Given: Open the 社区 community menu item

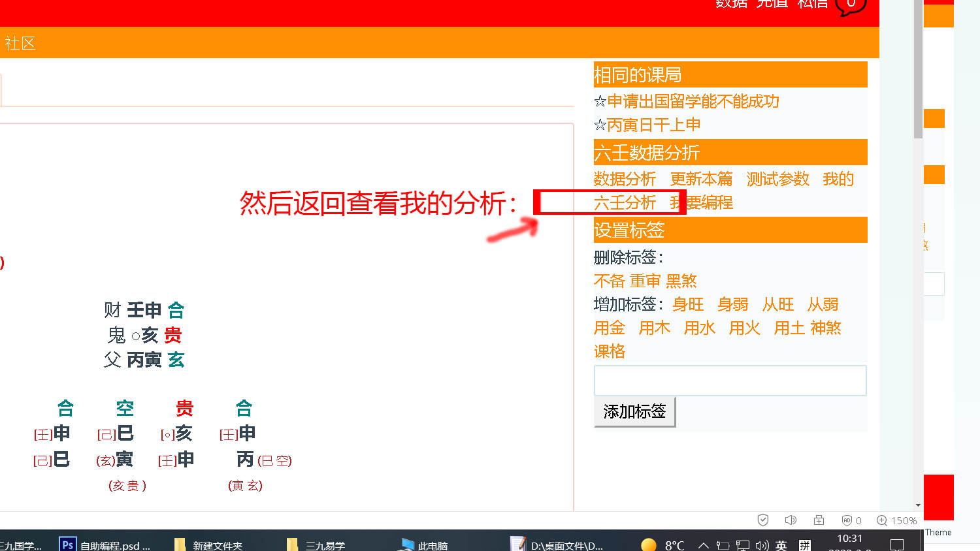Looking at the screenshot, I should click(x=20, y=43).
